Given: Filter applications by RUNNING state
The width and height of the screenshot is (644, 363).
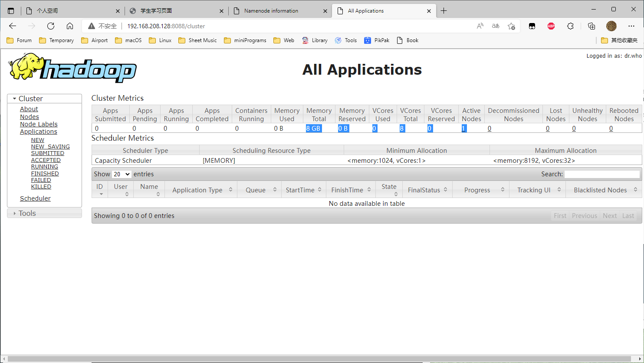Looking at the screenshot, I should point(44,167).
